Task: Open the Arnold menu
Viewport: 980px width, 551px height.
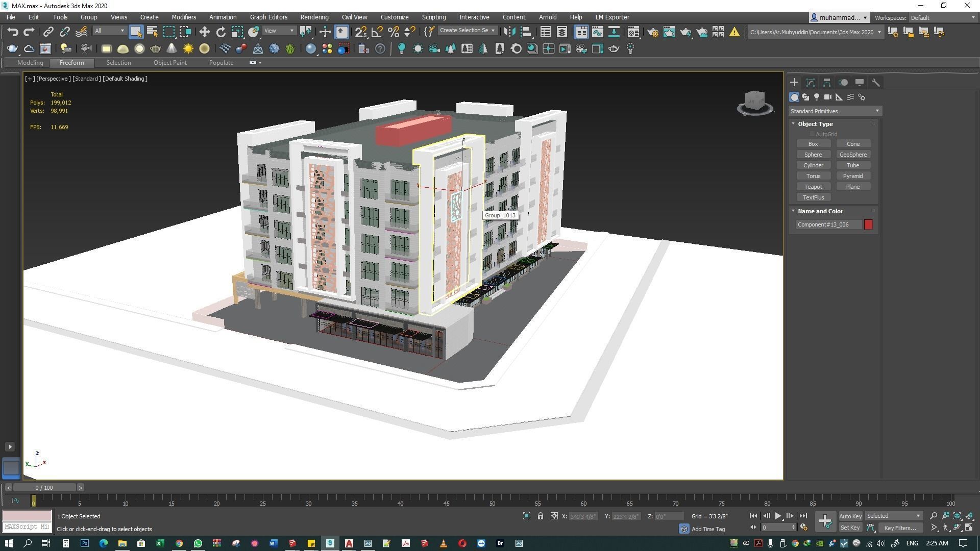Action: click(x=548, y=17)
